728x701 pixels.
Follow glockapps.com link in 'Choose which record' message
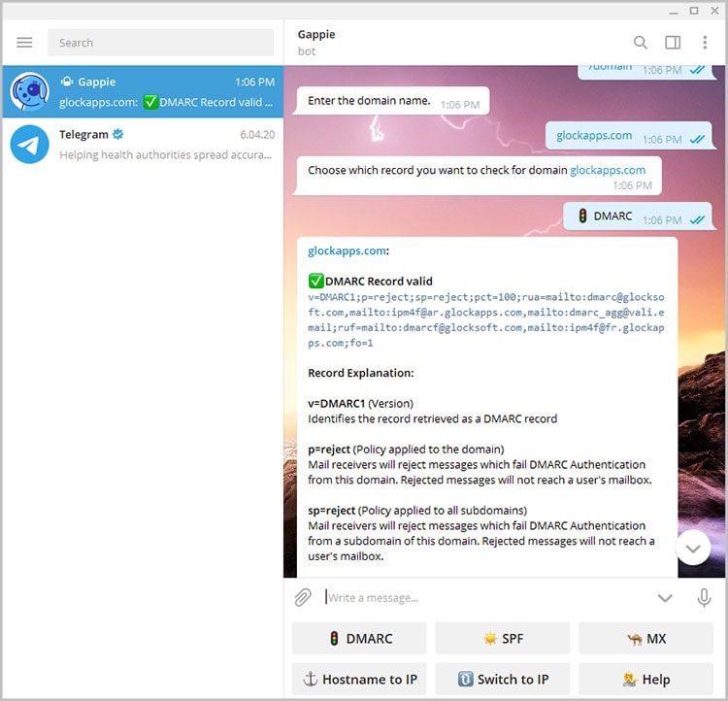pyautogui.click(x=608, y=170)
